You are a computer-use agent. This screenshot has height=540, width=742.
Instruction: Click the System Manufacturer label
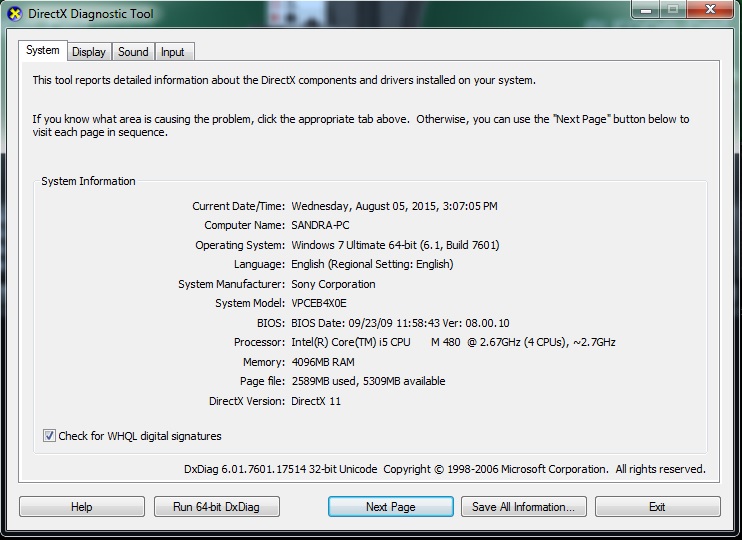[x=231, y=284]
